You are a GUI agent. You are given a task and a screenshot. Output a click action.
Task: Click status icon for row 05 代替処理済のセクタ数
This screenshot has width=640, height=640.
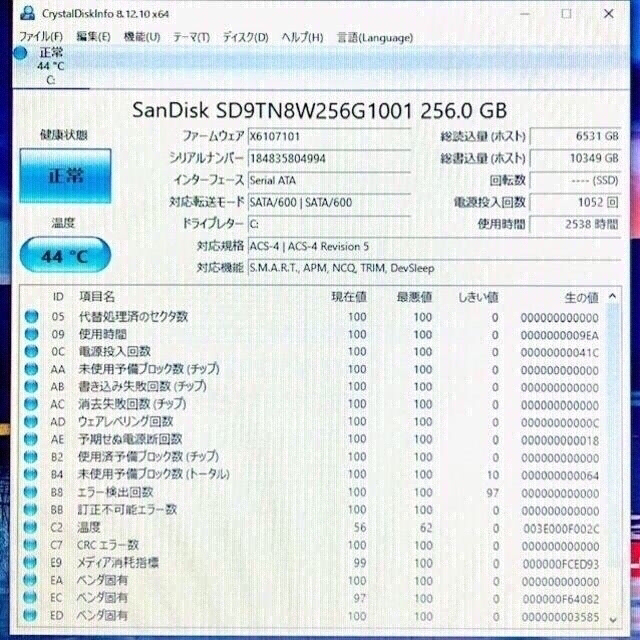(31, 316)
